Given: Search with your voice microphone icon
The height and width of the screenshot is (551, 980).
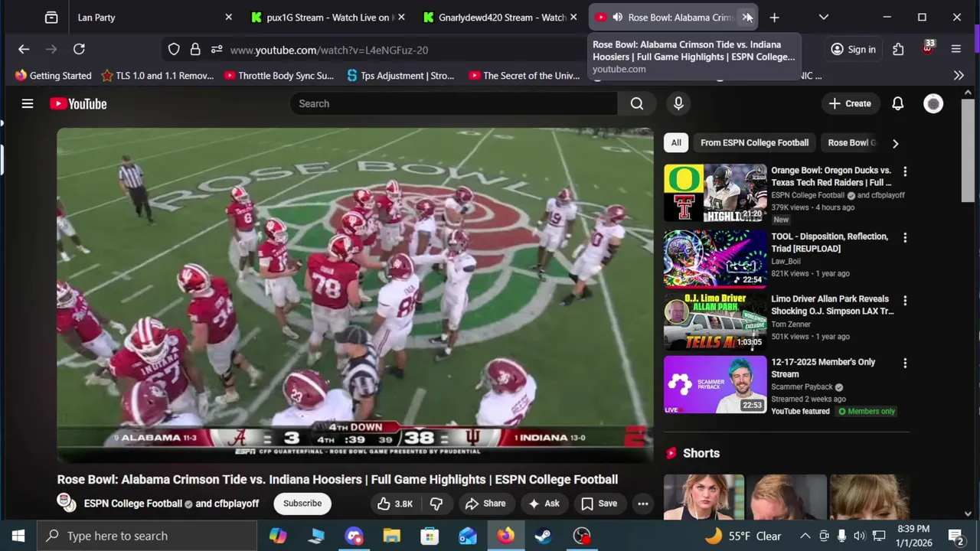Looking at the screenshot, I should coord(678,103).
